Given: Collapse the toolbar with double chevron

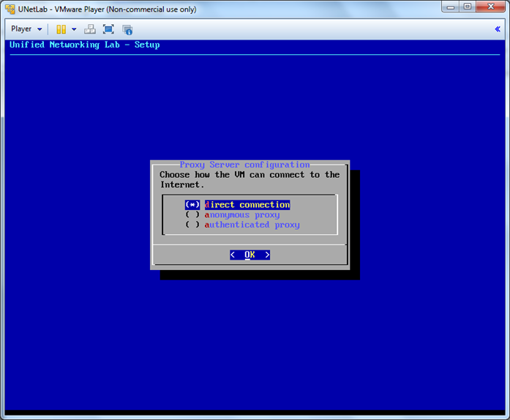Looking at the screenshot, I should [498, 29].
